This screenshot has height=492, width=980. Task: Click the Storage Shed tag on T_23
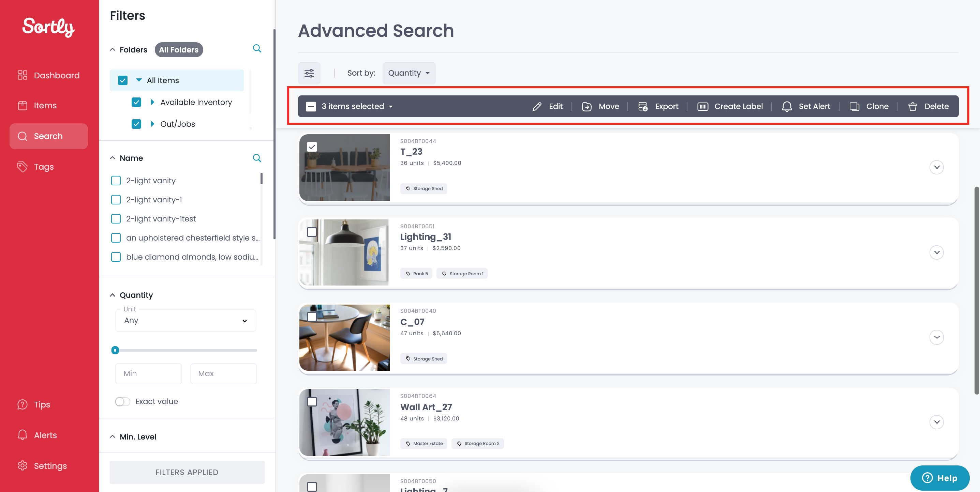tap(424, 188)
